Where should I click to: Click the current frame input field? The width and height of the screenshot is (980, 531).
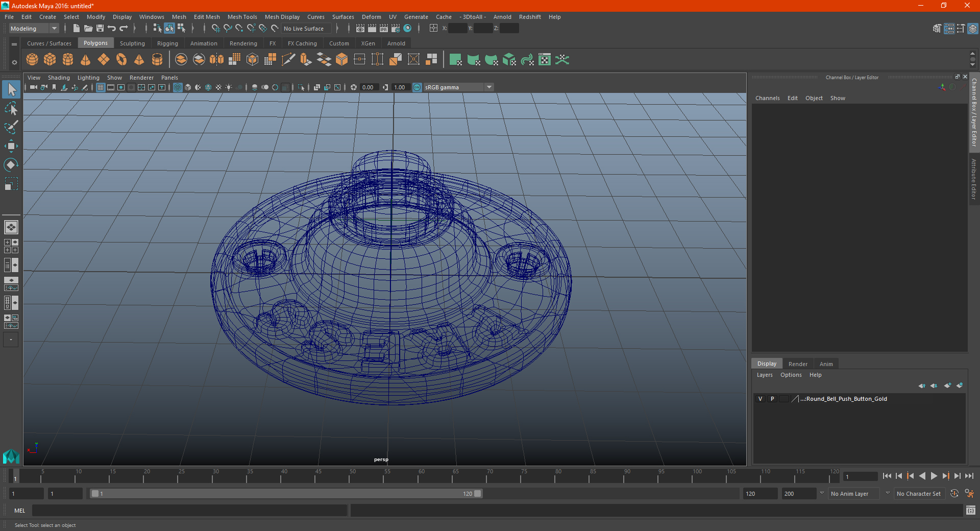click(860, 476)
